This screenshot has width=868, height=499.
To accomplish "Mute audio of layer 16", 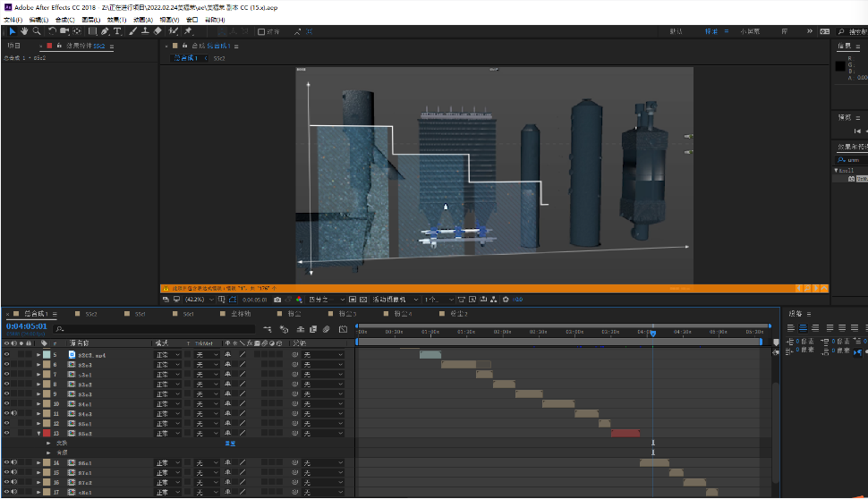I will [x=13, y=482].
